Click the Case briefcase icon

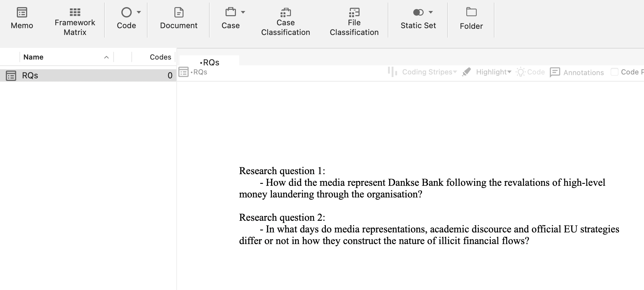click(230, 12)
